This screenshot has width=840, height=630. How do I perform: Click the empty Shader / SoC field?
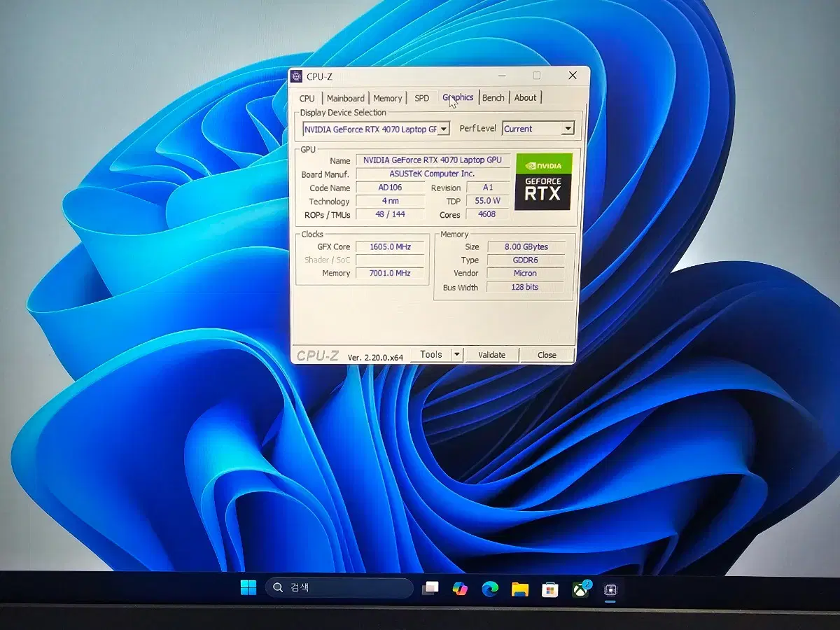tap(390, 260)
